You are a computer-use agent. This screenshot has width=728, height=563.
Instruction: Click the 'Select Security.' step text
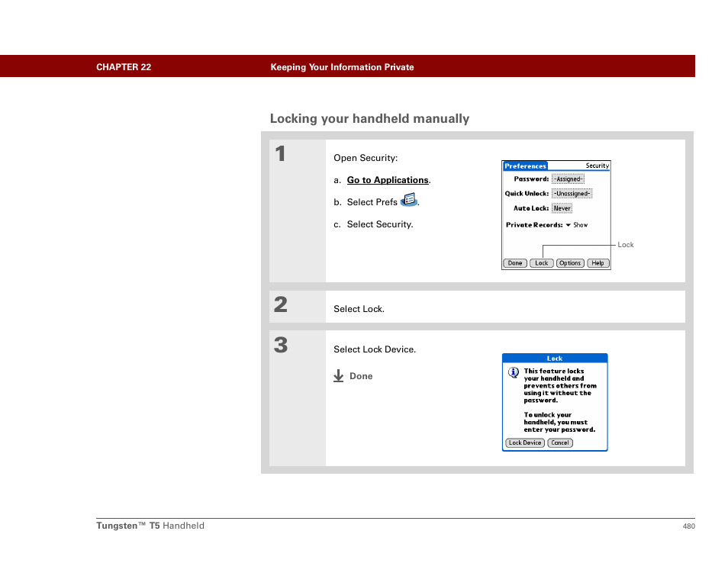pos(380,224)
